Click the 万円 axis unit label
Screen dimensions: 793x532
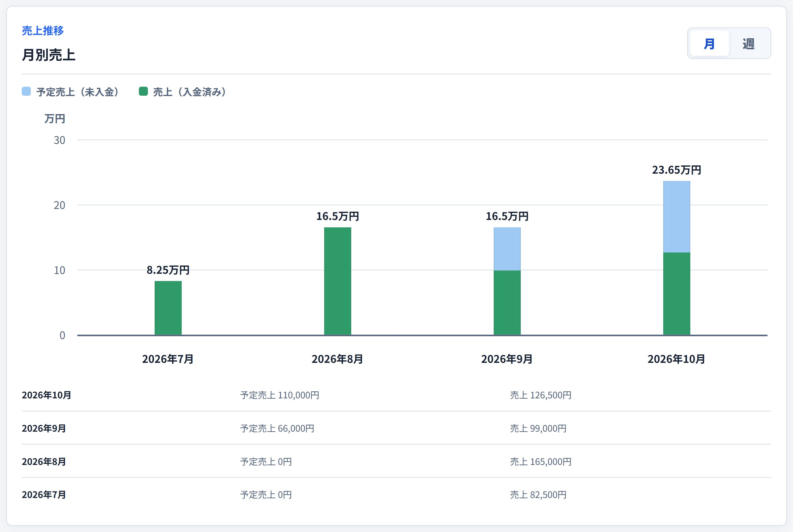(55, 119)
